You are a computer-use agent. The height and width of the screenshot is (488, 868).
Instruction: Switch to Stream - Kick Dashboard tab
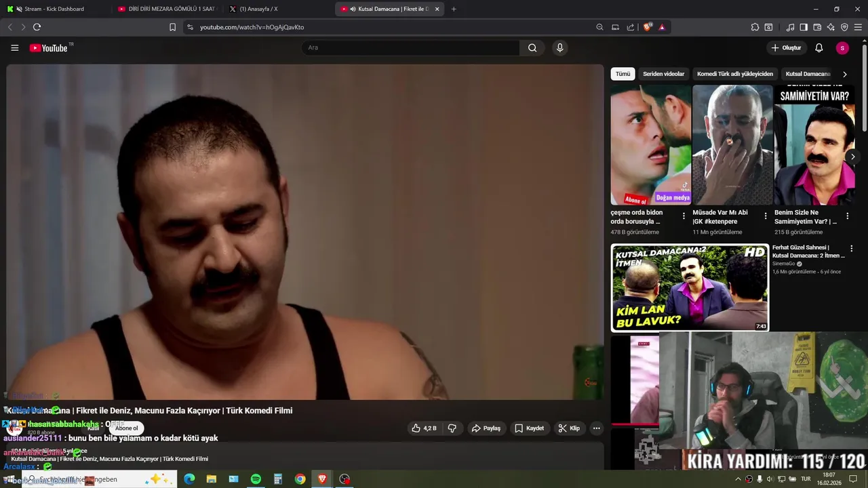pos(54,9)
